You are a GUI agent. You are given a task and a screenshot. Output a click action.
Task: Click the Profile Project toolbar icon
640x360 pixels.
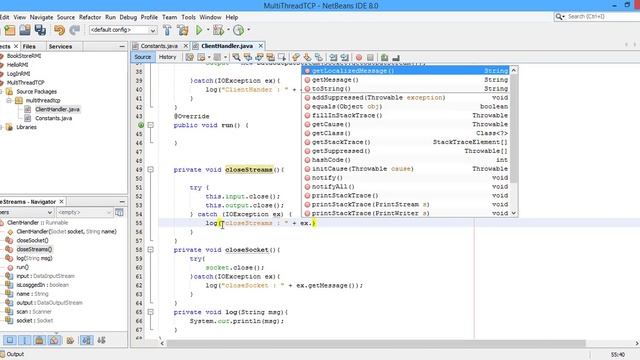239,30
